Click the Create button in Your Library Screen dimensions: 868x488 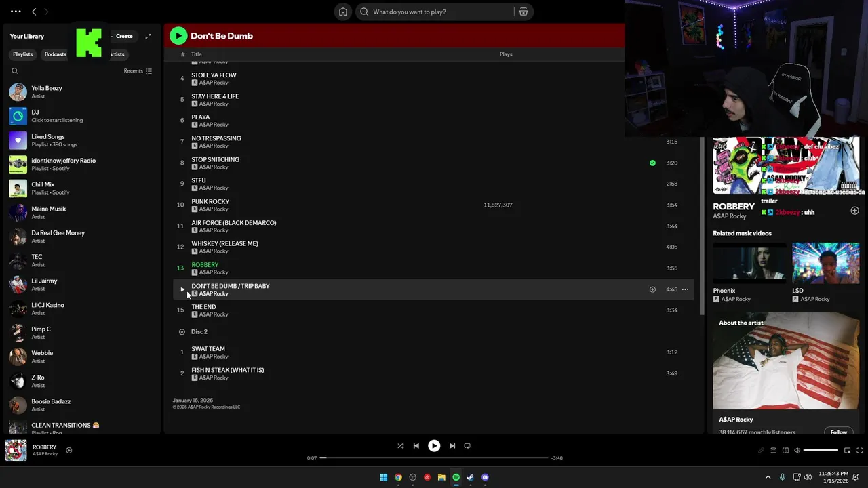point(123,36)
